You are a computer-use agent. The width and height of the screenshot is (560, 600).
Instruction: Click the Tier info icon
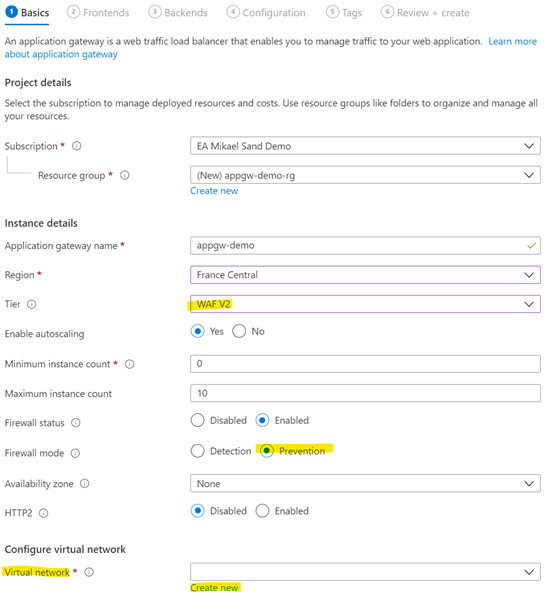pos(32,304)
